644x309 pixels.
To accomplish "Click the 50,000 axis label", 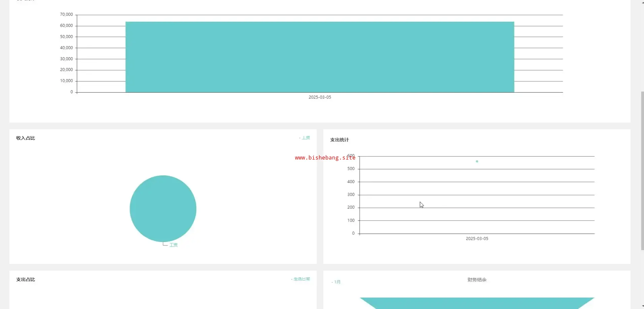I will coord(66,37).
